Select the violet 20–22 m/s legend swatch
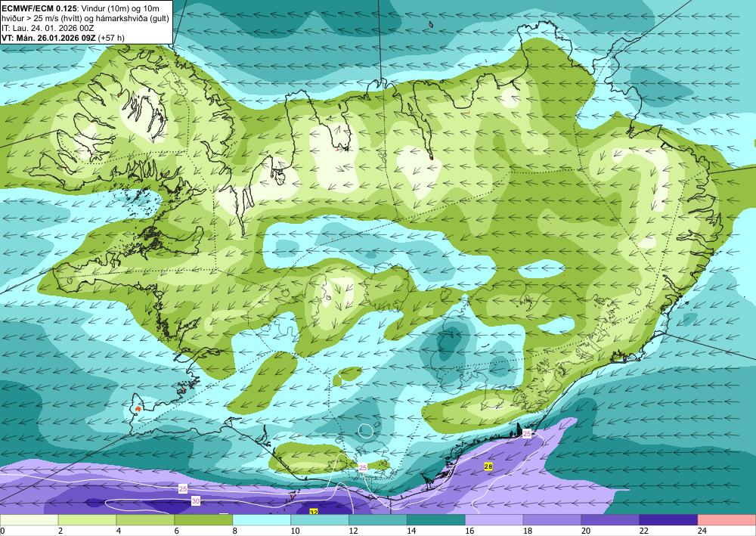The height and width of the screenshot is (536, 756). [610, 520]
